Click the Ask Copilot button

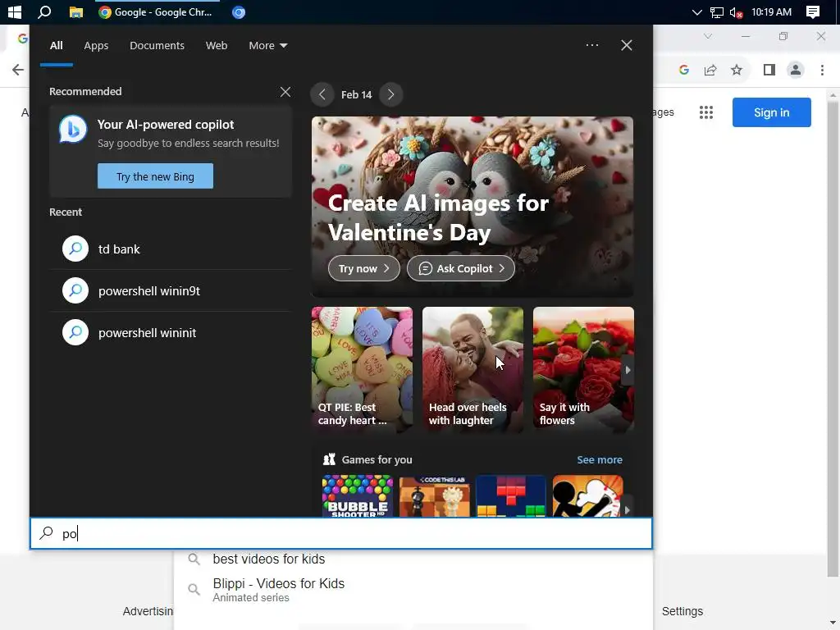pos(461,268)
